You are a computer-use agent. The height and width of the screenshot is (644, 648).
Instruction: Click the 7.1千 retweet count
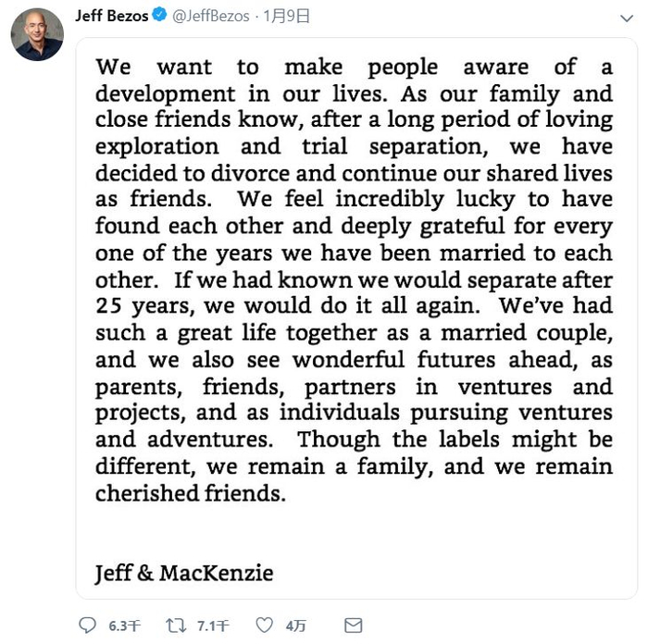tap(213, 626)
